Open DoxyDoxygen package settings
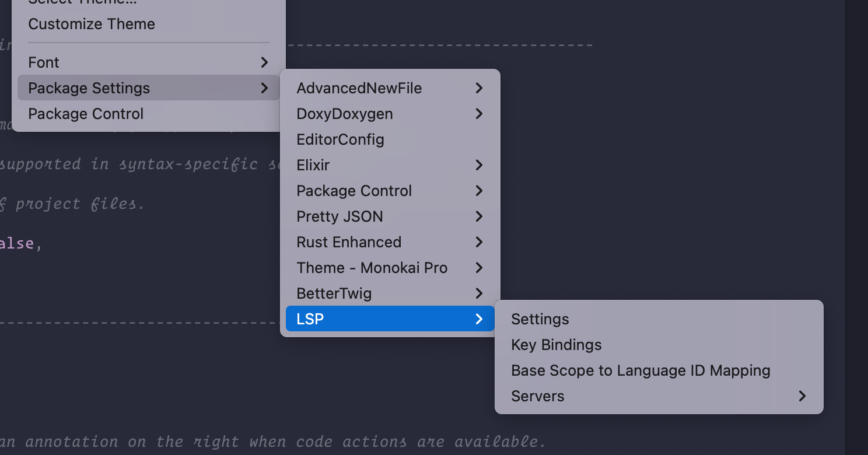 (390, 114)
